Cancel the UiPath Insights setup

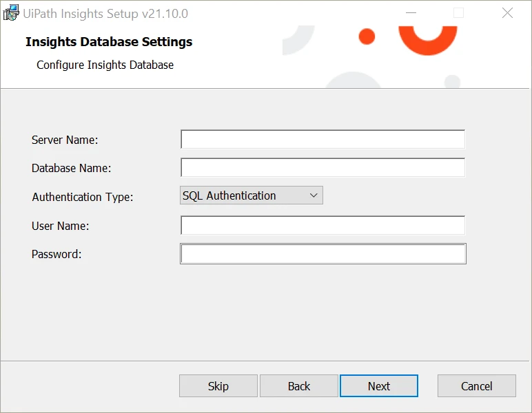click(477, 386)
